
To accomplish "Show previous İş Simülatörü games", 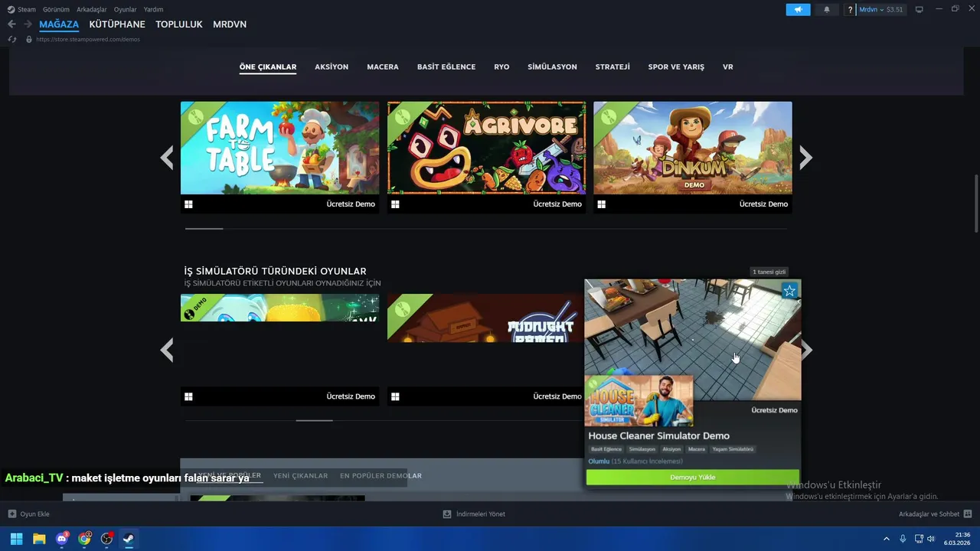I will [167, 350].
